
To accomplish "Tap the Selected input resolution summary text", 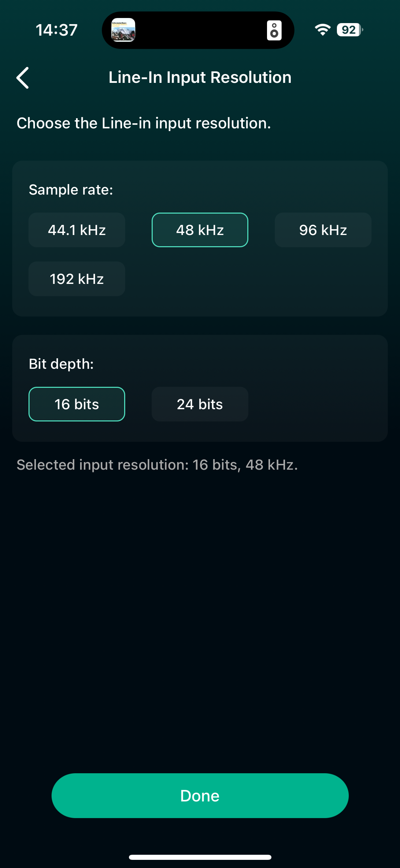I will tap(157, 465).
